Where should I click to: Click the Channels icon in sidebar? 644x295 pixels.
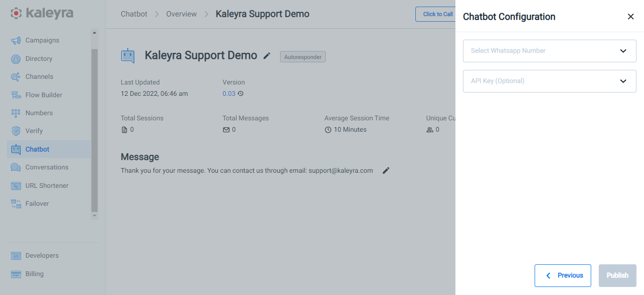(x=16, y=77)
